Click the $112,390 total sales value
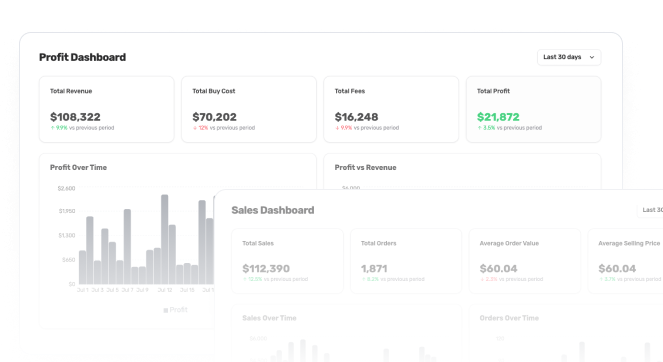Screen dimensions: 663x362 (266, 269)
